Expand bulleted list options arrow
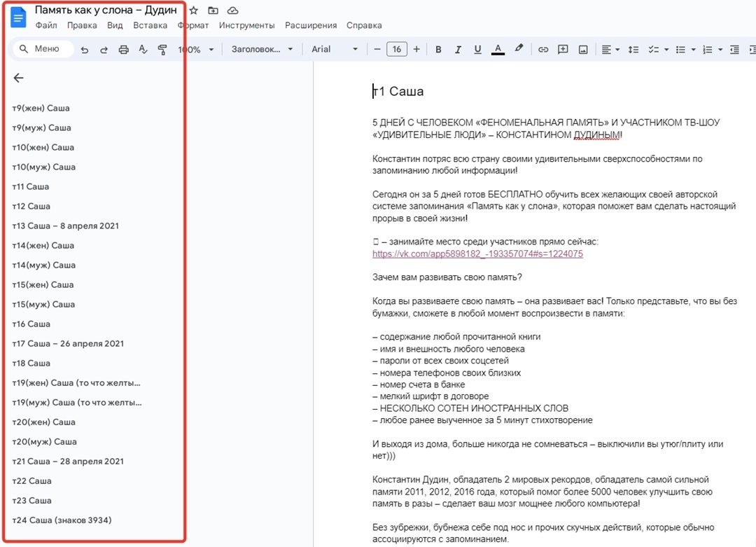Screen dimensions: 756x547 pyautogui.click(x=693, y=49)
